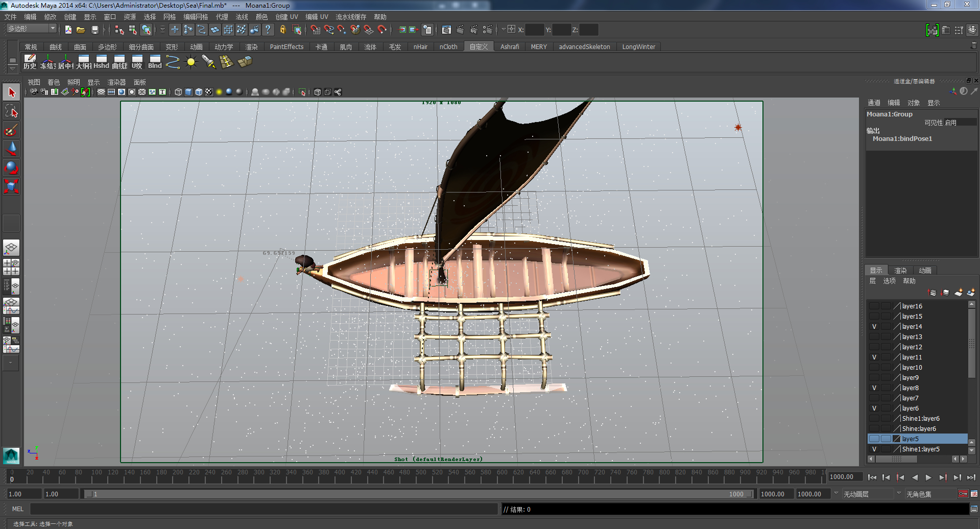Open the 创建 menu in menu bar

tap(70, 17)
